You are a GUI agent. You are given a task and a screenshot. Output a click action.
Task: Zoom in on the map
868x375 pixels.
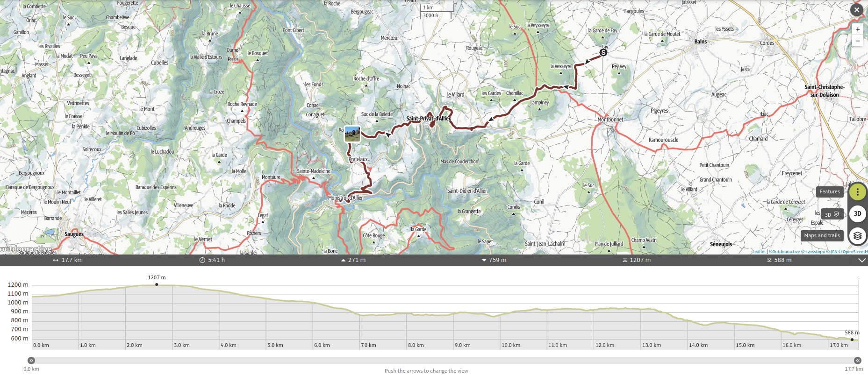858,29
